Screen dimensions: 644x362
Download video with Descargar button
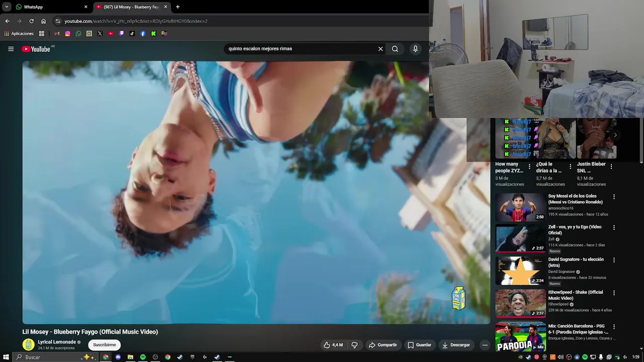(456, 345)
